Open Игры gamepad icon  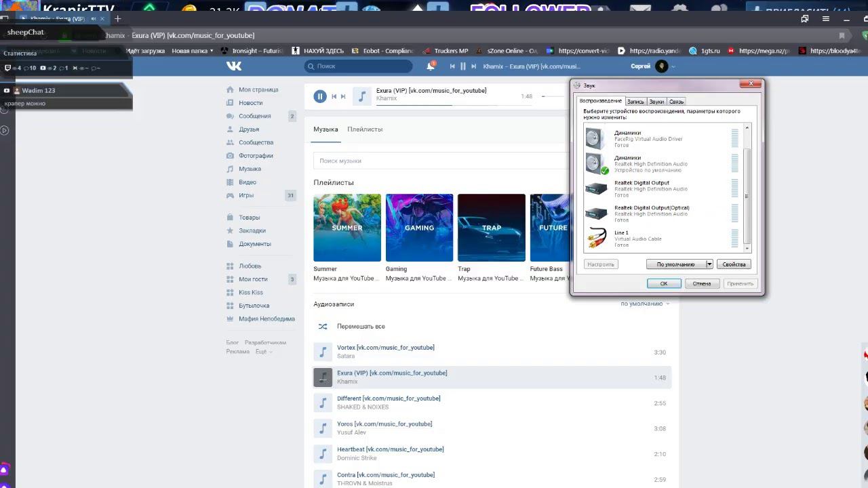tap(231, 195)
